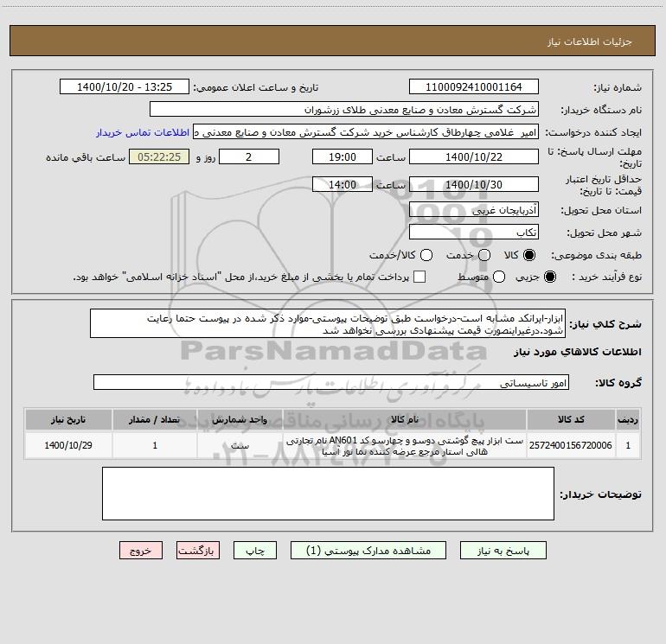The image size is (666, 644).
Task: Click the خروج exit button
Action: pyautogui.click(x=141, y=551)
